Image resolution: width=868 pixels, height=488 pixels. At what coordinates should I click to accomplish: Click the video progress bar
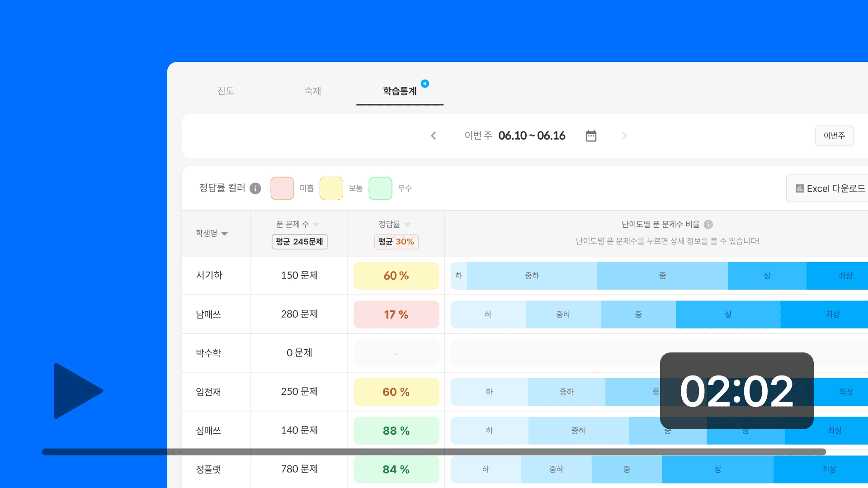click(434, 452)
